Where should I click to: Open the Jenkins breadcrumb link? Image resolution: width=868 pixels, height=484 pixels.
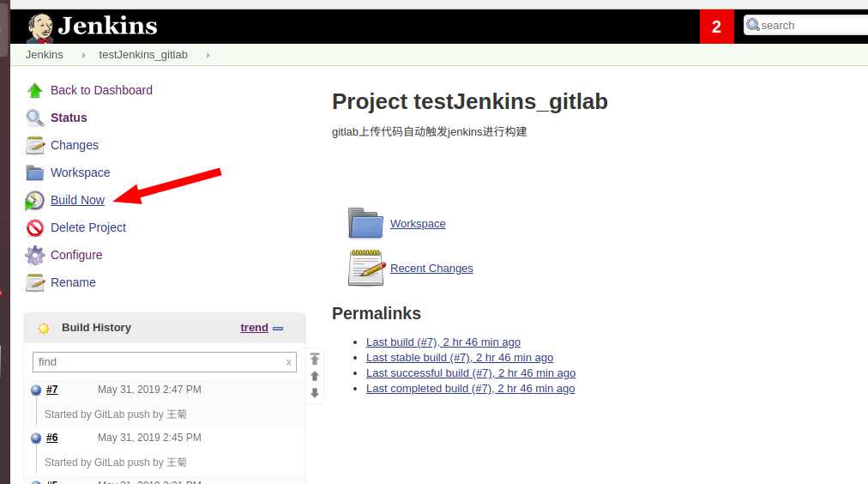45,55
